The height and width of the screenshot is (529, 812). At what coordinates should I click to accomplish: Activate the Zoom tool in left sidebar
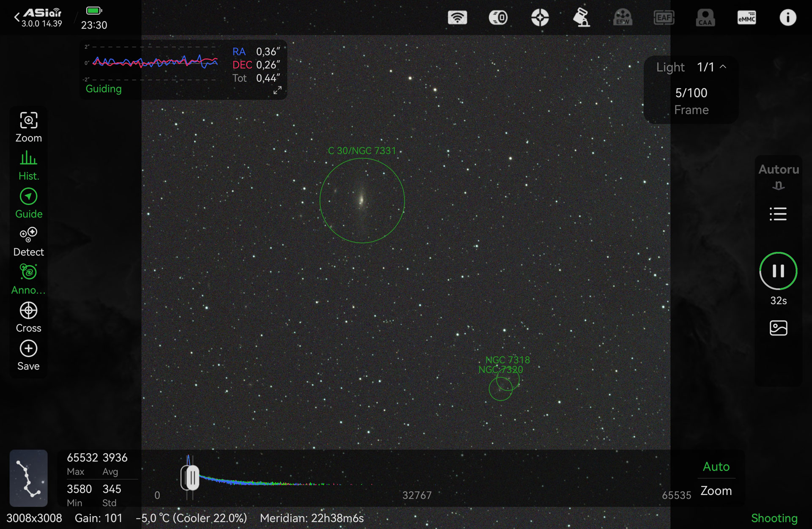(28, 127)
